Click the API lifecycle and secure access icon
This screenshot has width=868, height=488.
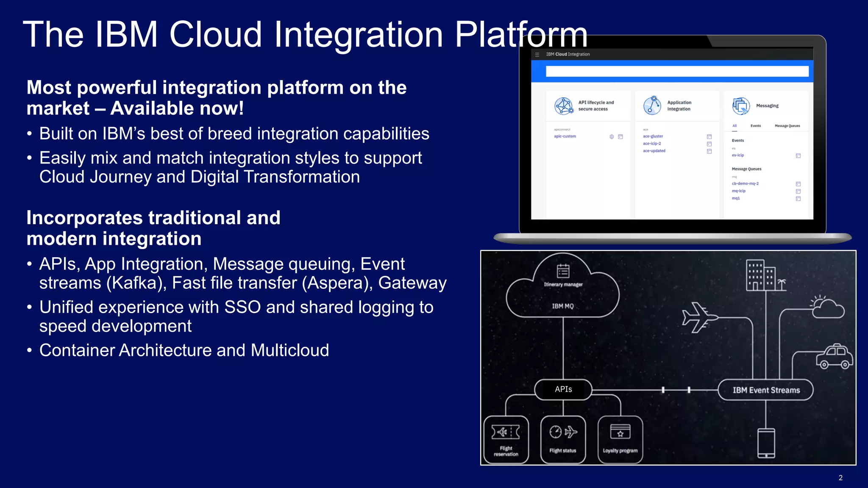pyautogui.click(x=564, y=106)
